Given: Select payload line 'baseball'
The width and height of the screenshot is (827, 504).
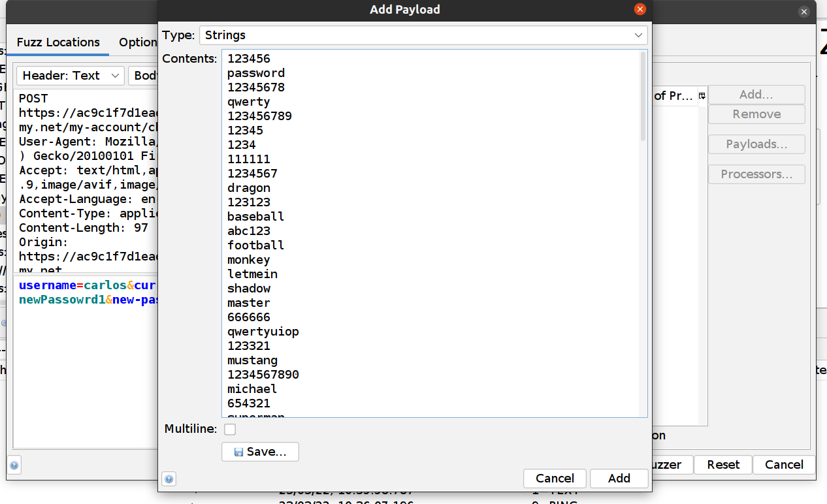Looking at the screenshot, I should [x=256, y=217].
